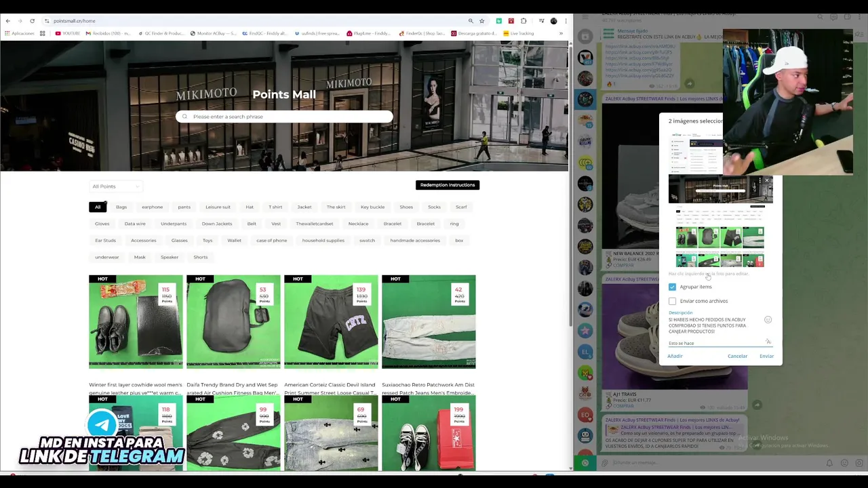Filter products by Down Jackets
This screenshot has height=488, width=868.
pyautogui.click(x=217, y=224)
